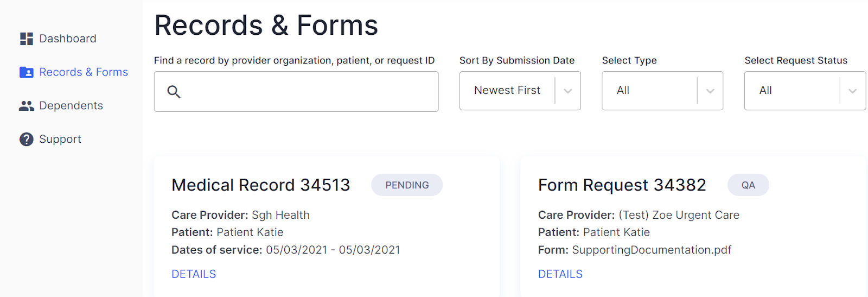
Task: Open the Select Request Status dropdown
Action: (805, 91)
